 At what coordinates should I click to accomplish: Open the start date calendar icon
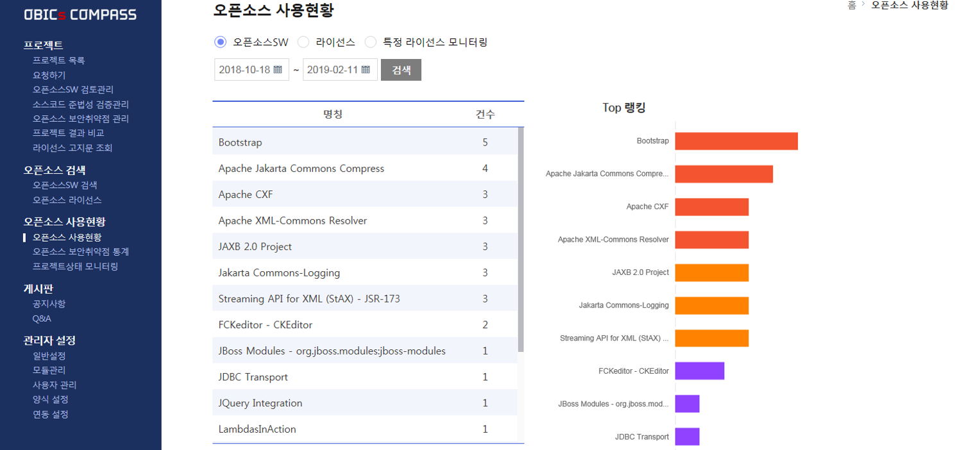point(278,70)
